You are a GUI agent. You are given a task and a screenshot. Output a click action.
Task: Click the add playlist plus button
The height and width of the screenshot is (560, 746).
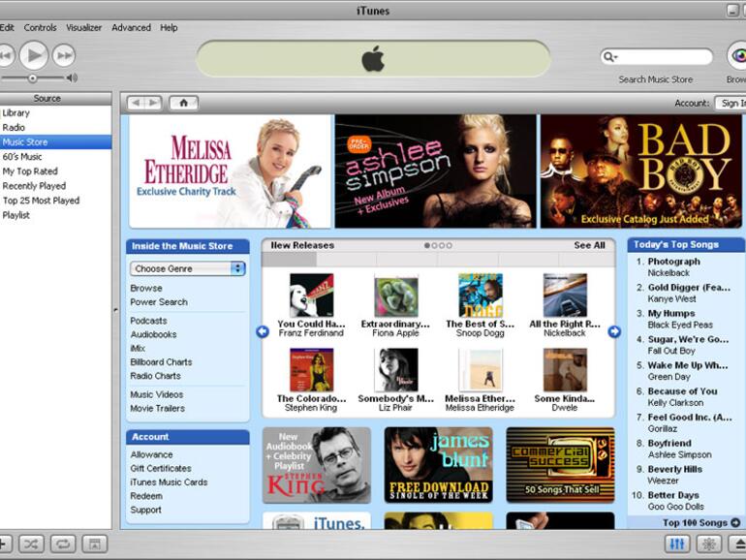click(5, 544)
